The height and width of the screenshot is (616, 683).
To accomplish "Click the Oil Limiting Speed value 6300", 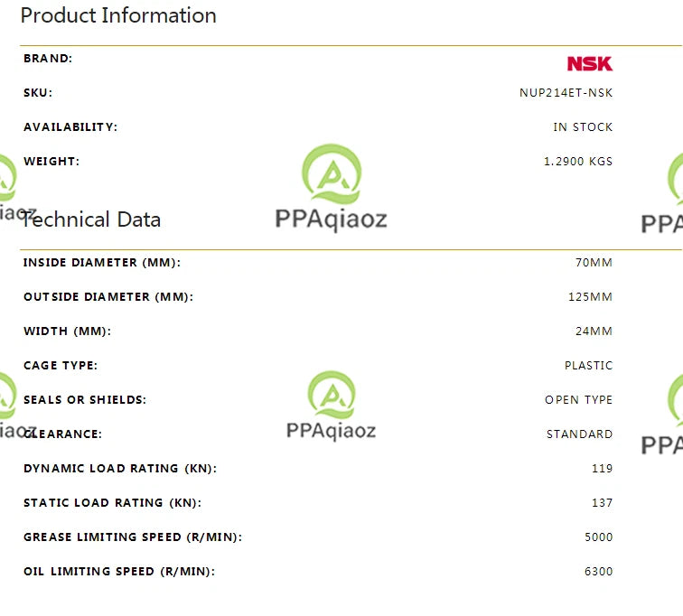I will [x=598, y=572].
